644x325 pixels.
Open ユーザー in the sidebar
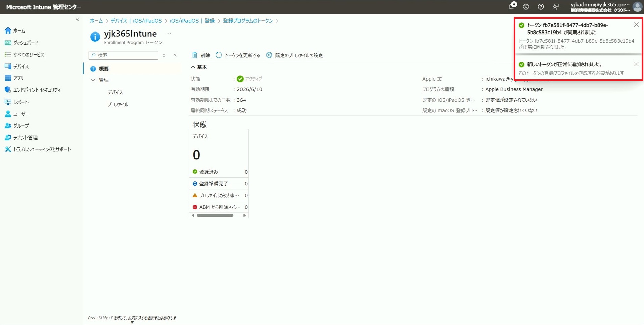(x=17, y=114)
